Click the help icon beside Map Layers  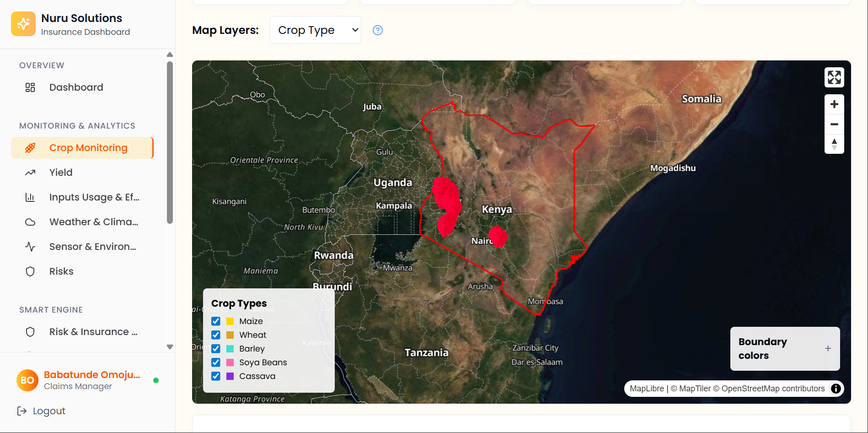(x=378, y=30)
